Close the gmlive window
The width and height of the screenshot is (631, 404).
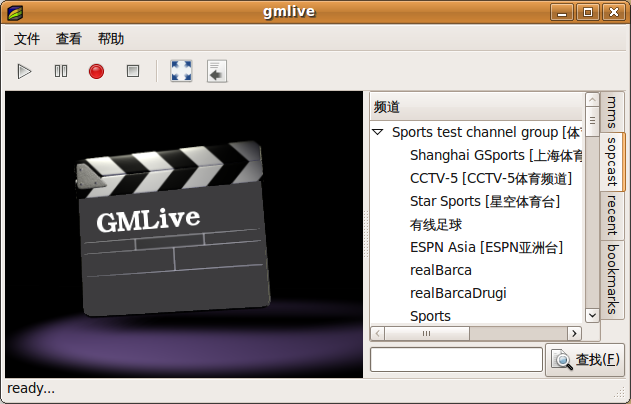tap(614, 12)
